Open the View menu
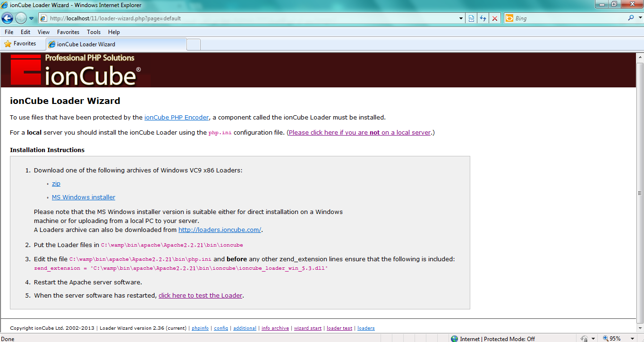The image size is (644, 342). [43, 32]
